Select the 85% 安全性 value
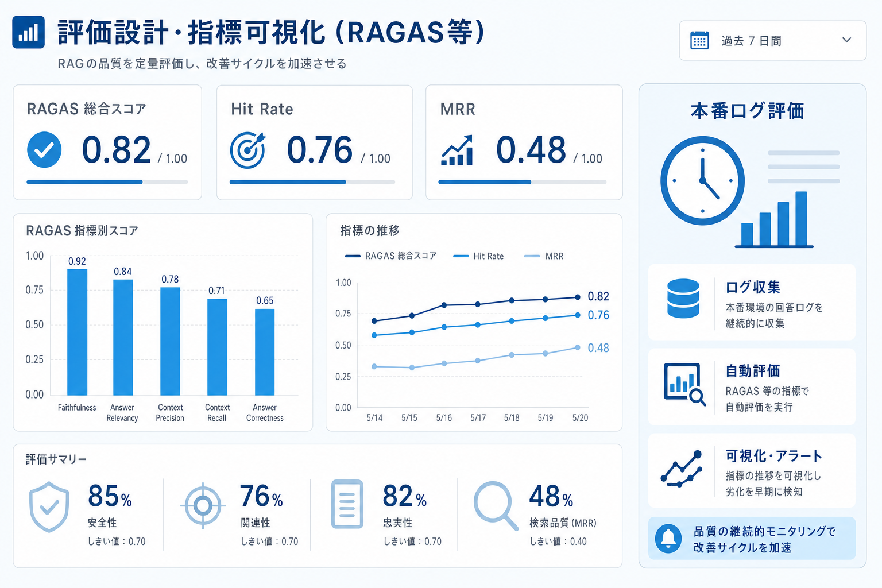The image size is (882, 588). [x=110, y=496]
